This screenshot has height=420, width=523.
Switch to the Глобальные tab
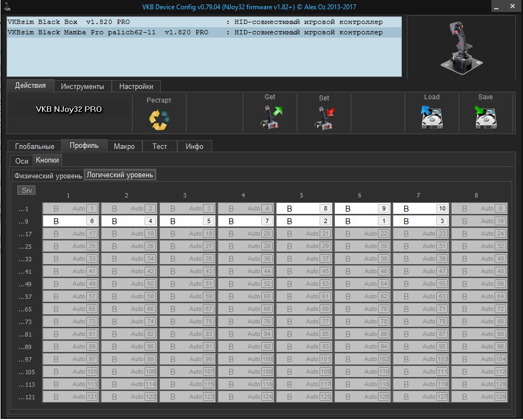[x=35, y=146]
